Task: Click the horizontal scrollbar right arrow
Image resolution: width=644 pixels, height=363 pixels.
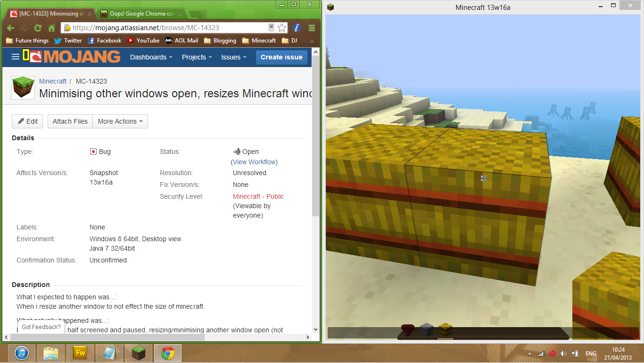Action: tap(308, 337)
